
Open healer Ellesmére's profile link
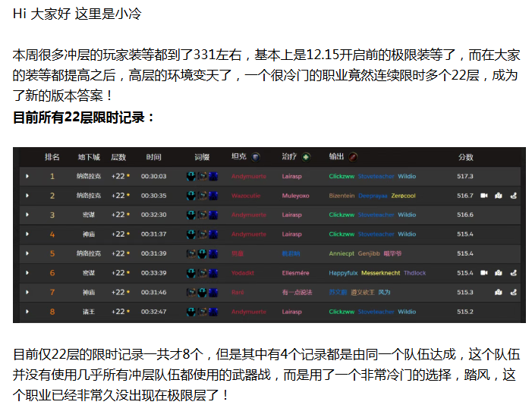[295, 273]
